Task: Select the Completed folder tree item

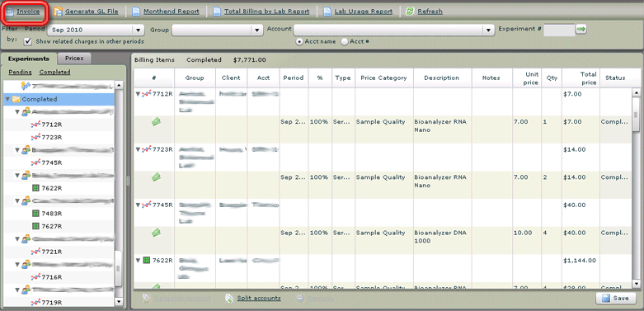Action: point(59,100)
